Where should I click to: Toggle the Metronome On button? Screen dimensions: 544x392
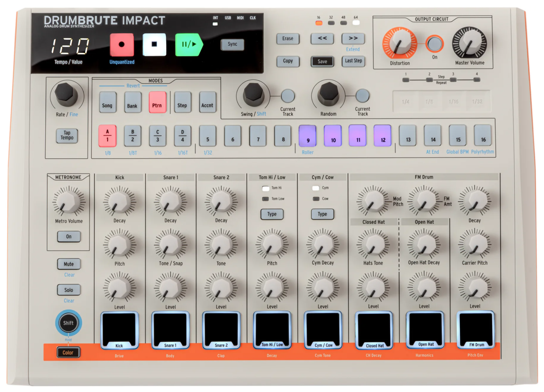point(69,237)
